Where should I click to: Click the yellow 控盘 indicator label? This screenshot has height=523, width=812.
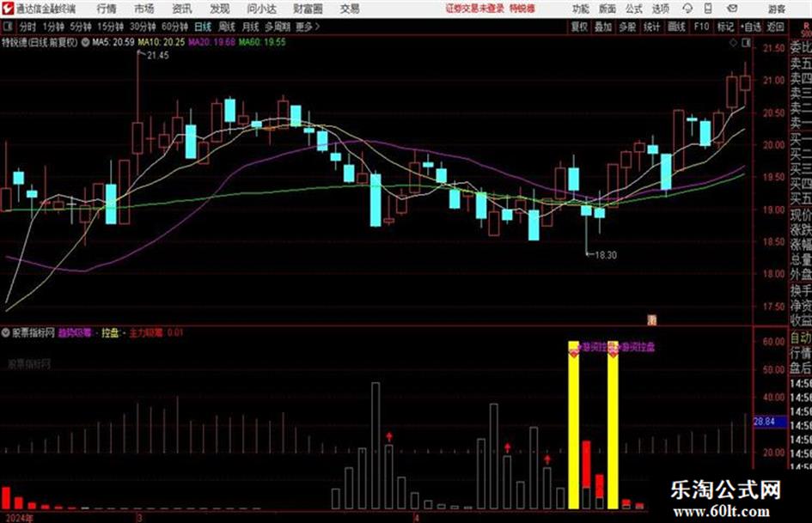110,332
